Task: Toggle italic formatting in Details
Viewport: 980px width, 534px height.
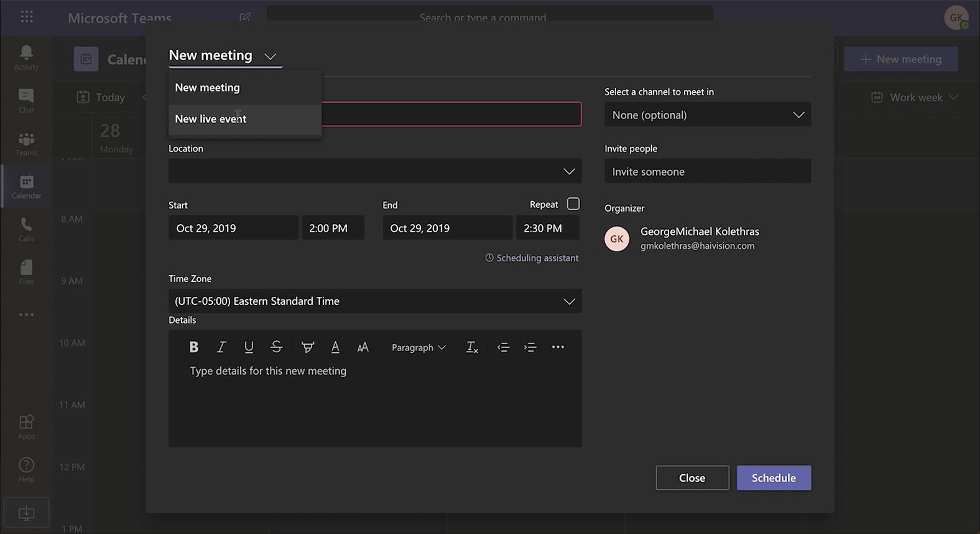Action: point(221,347)
